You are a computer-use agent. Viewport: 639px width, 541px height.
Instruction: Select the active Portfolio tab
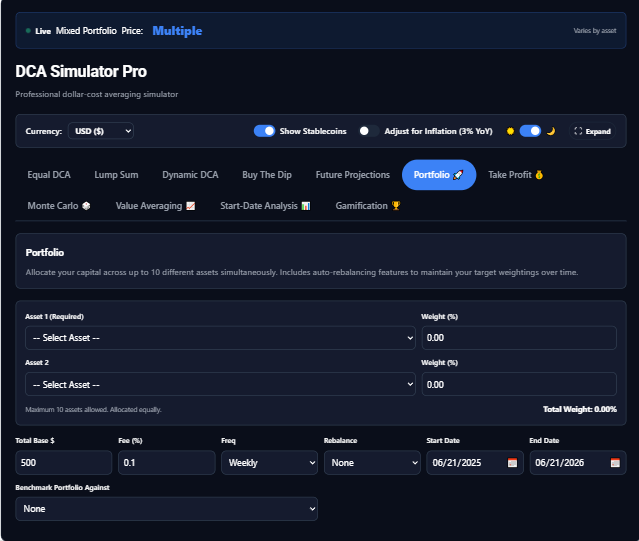[x=439, y=175]
